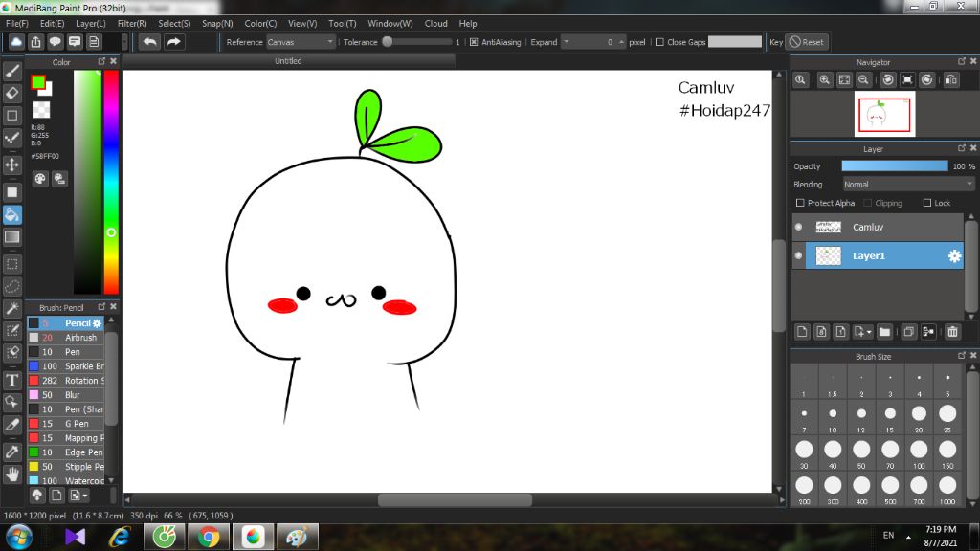Open the Window menu

point(390,24)
